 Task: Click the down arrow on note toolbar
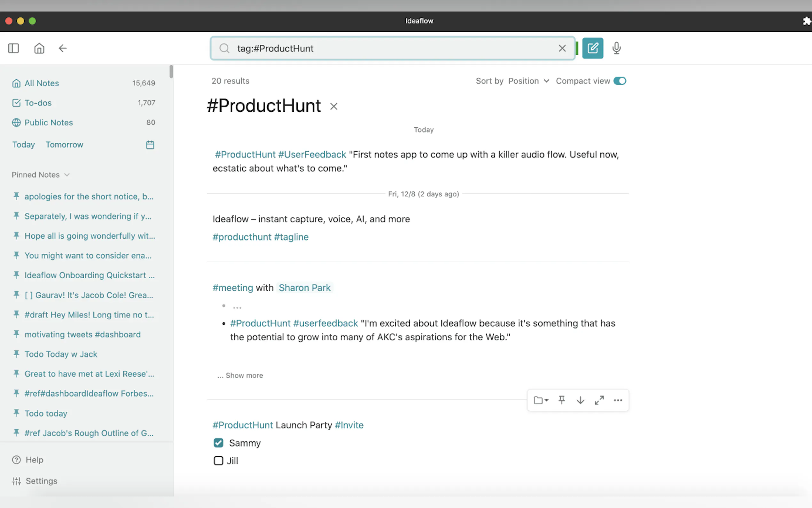580,400
